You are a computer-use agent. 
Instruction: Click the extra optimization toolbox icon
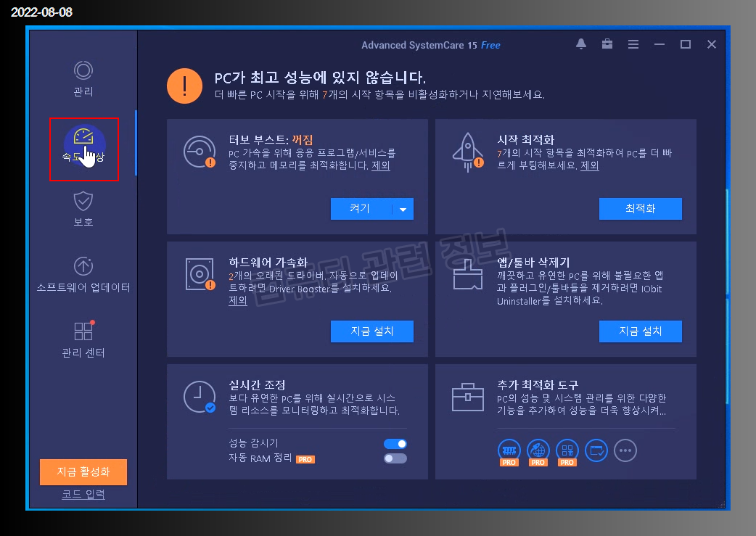(468, 397)
